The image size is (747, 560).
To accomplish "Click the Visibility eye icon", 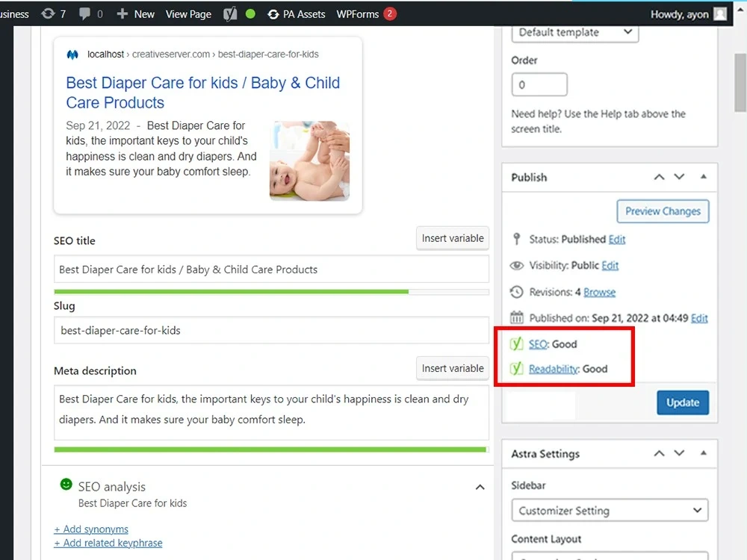I will click(x=516, y=266).
